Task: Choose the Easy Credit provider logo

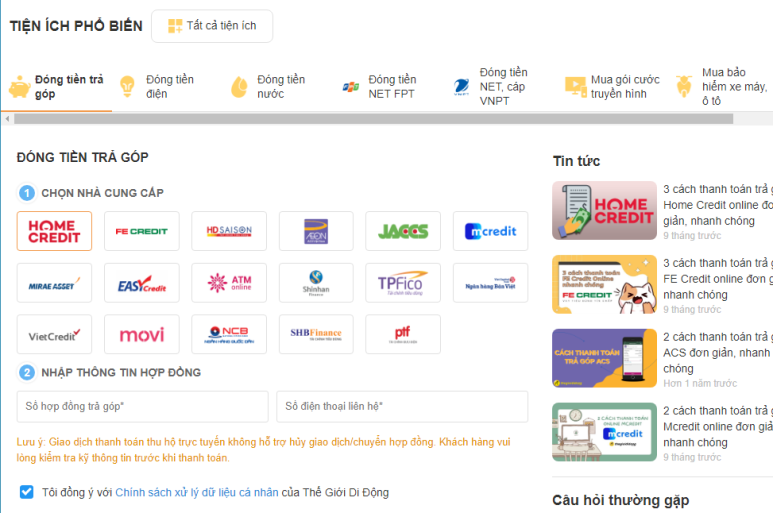Action: point(142,283)
